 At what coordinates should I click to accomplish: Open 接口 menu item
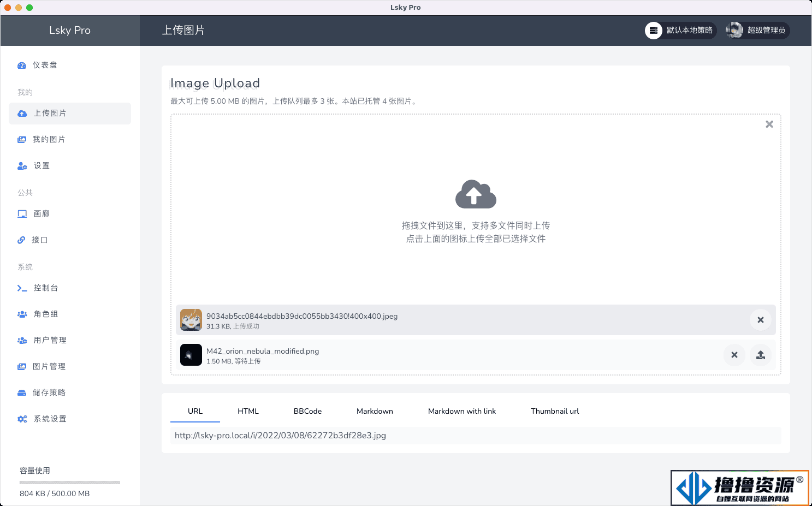pos(70,240)
